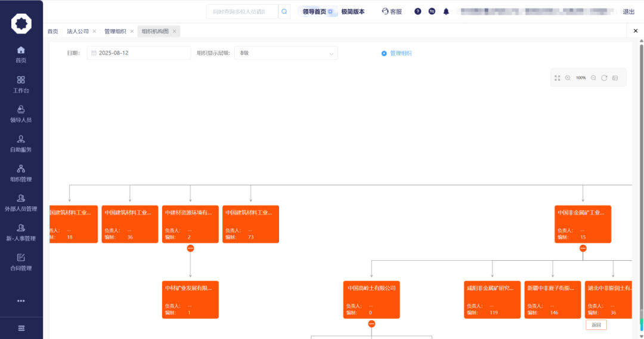Image resolution: width=644 pixels, height=339 pixels.
Task: Click the fullscreen icon in chart toolbar
Action: 558,78
